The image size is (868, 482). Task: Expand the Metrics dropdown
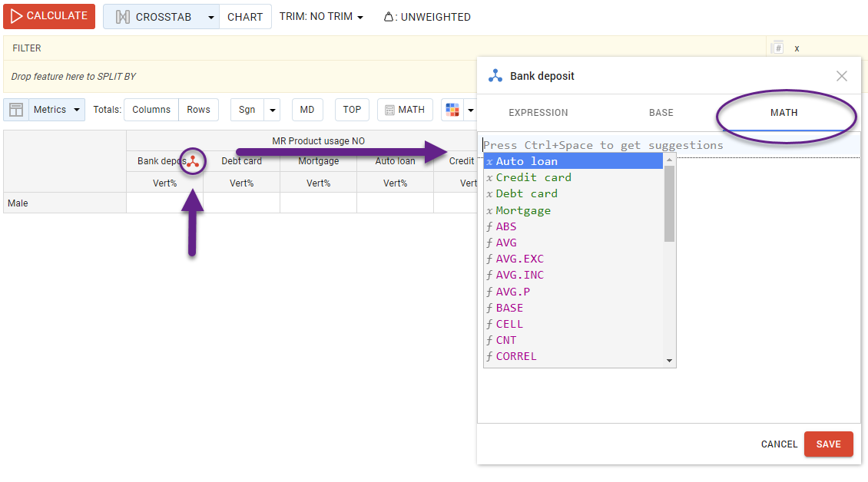77,110
